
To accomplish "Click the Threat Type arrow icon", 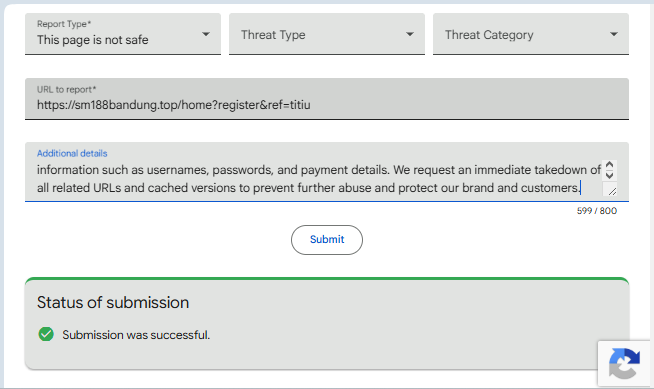I will click(410, 34).
